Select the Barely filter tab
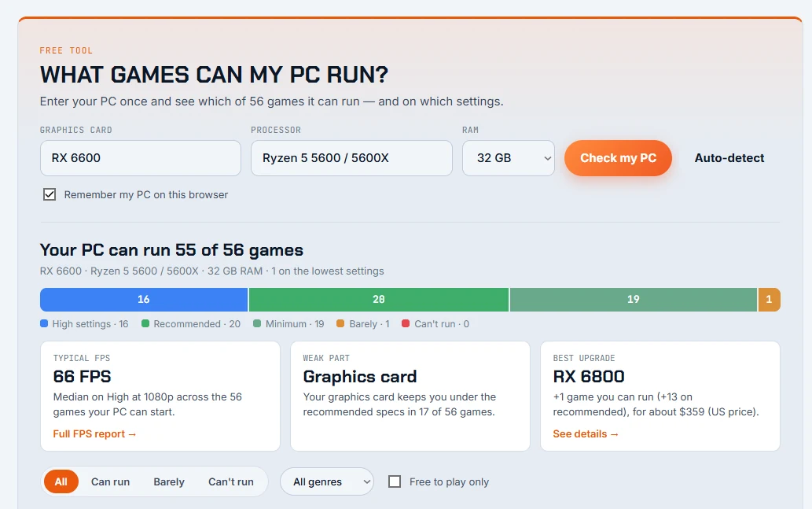The height and width of the screenshot is (509, 812). click(169, 481)
